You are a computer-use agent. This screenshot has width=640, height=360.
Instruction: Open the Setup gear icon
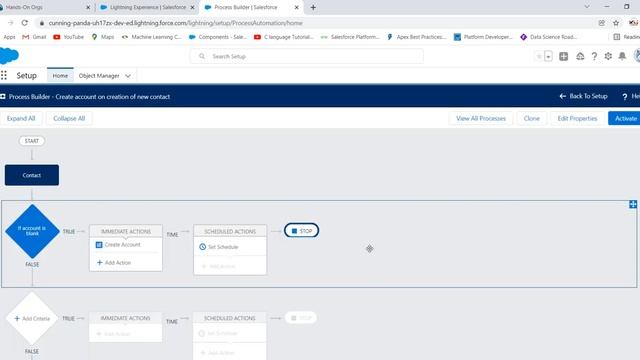[608, 56]
